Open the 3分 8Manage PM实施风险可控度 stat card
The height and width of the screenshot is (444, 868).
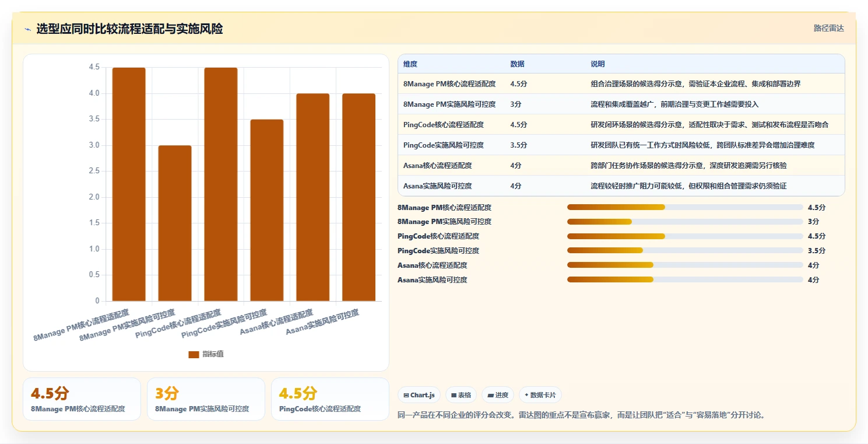click(x=206, y=399)
